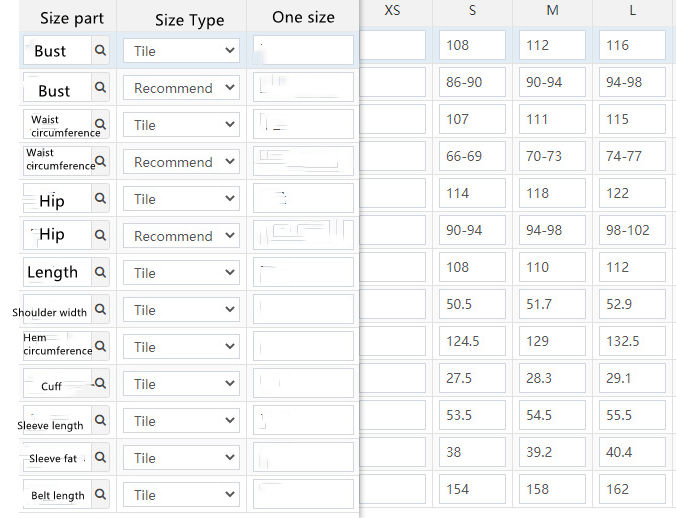Click L size Belt length field 162
The image size is (676, 518).
(x=632, y=489)
